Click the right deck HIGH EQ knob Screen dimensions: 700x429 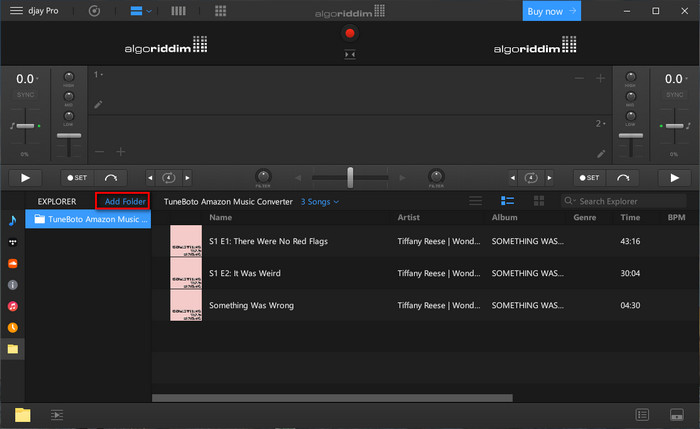point(630,77)
